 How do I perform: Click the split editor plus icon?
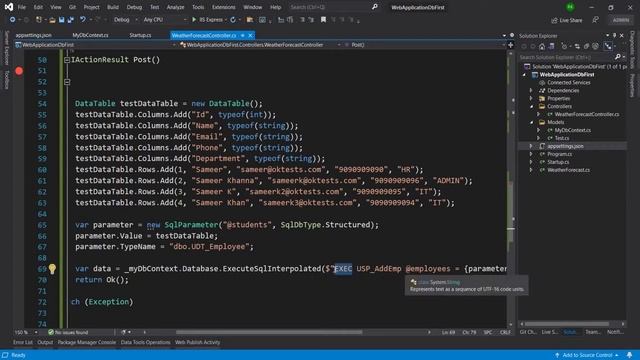point(511,45)
